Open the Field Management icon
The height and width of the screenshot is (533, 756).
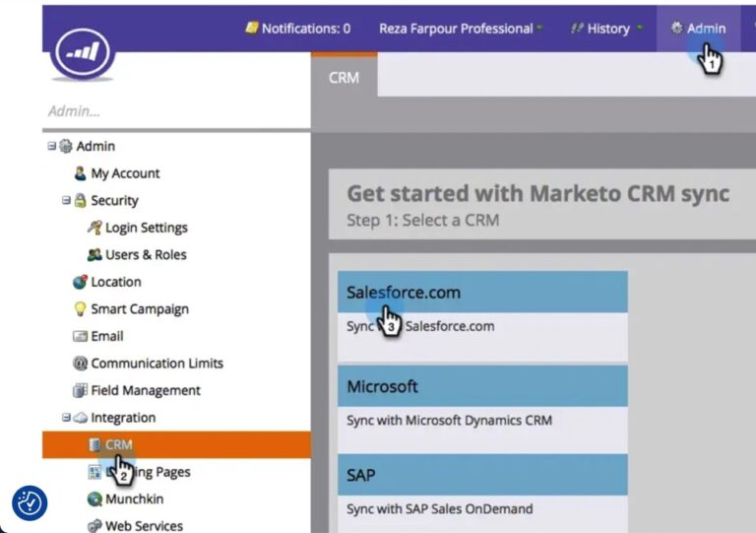81,390
